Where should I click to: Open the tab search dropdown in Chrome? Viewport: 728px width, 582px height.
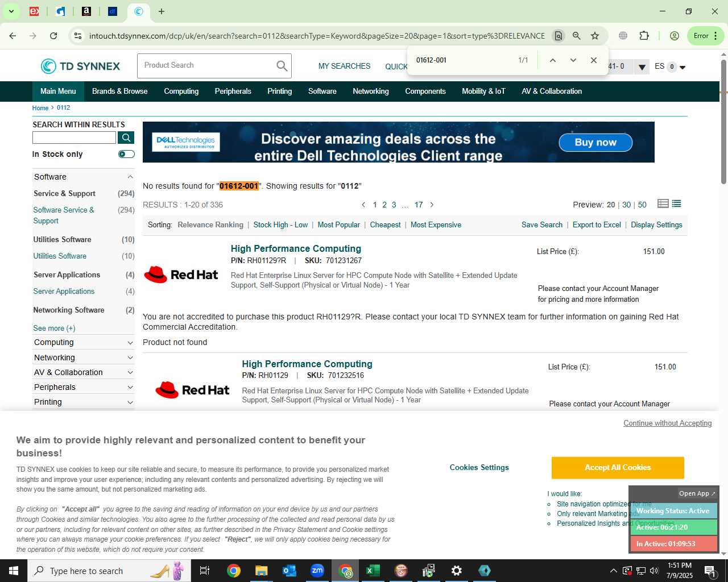coord(11,11)
